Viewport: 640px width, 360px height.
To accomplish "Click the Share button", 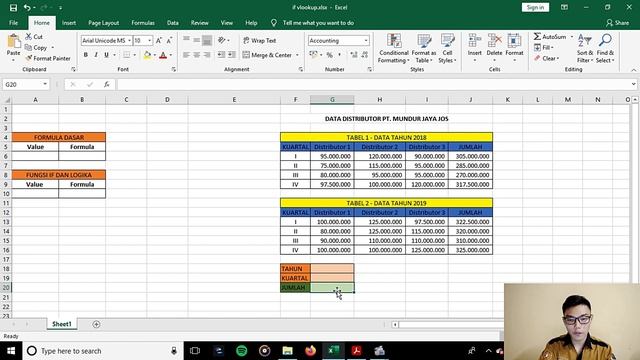I will click(618, 23).
